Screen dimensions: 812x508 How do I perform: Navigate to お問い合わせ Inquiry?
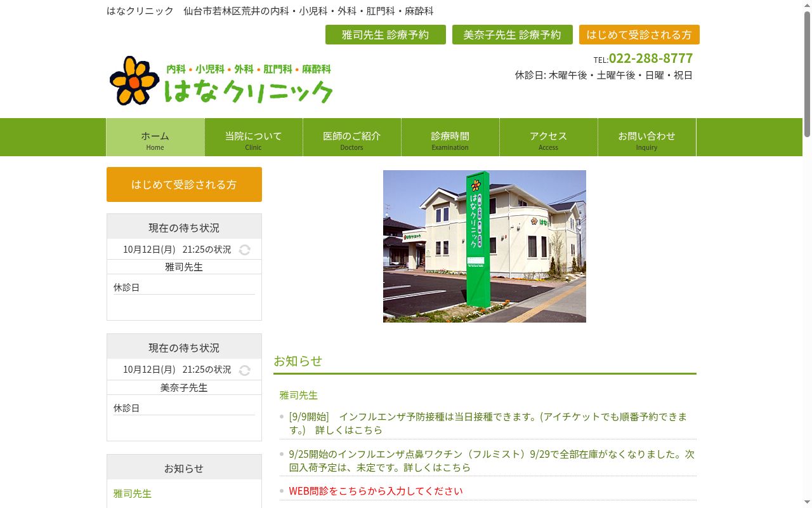[x=647, y=137]
